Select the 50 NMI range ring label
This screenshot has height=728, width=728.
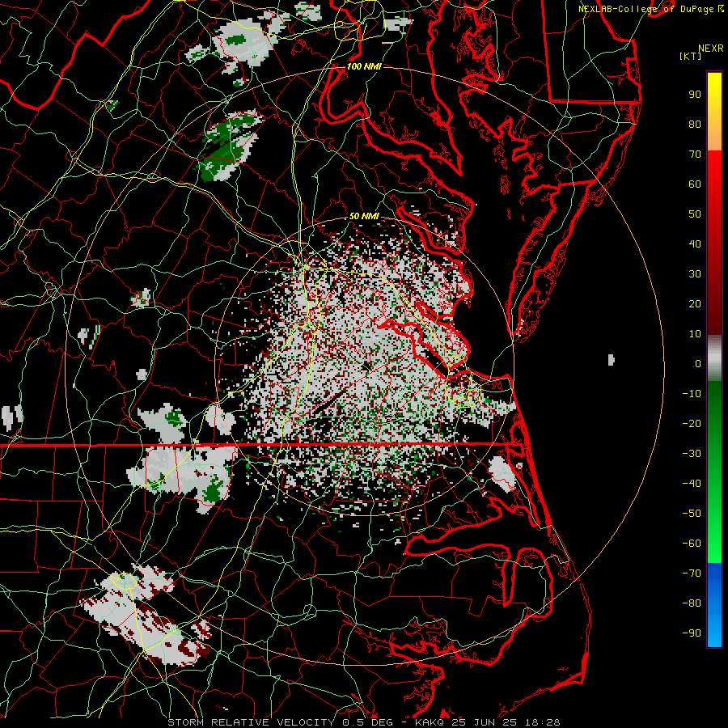[x=364, y=216]
